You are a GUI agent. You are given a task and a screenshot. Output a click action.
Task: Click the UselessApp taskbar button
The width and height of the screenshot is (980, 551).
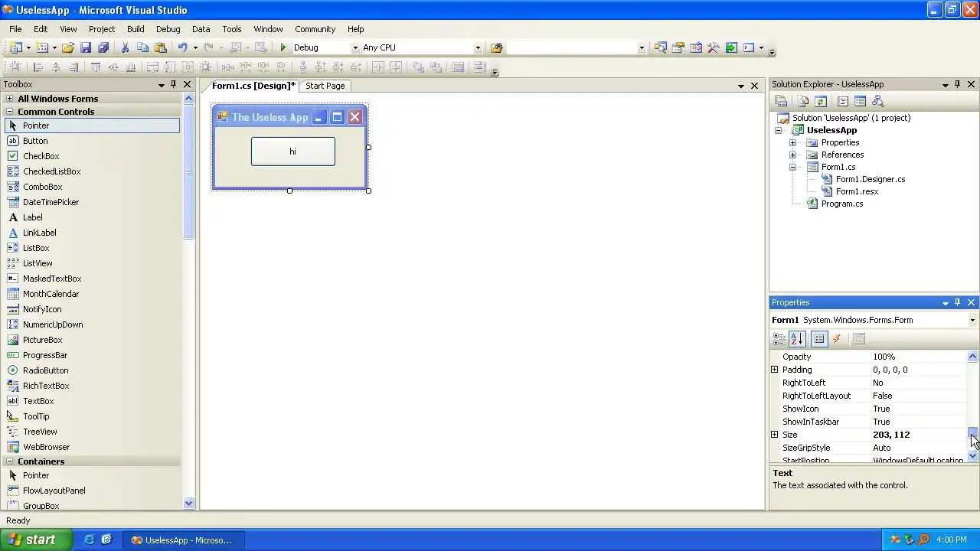tap(185, 540)
